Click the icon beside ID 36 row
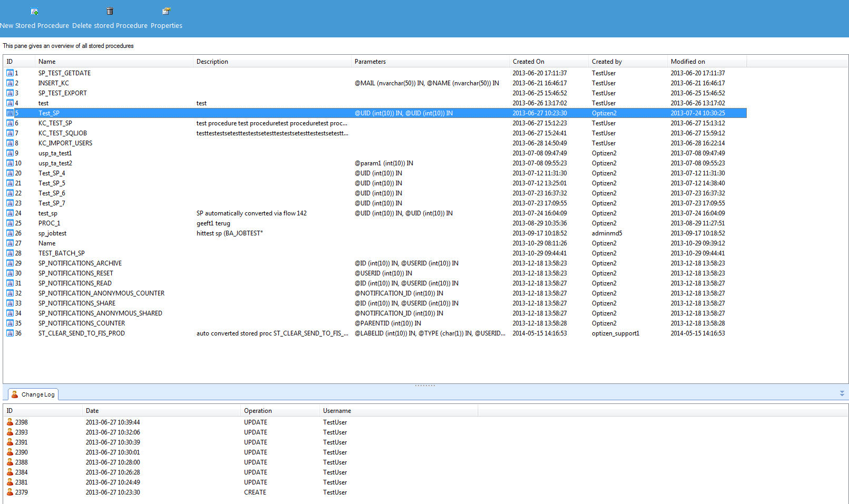849x504 pixels. coord(10,333)
